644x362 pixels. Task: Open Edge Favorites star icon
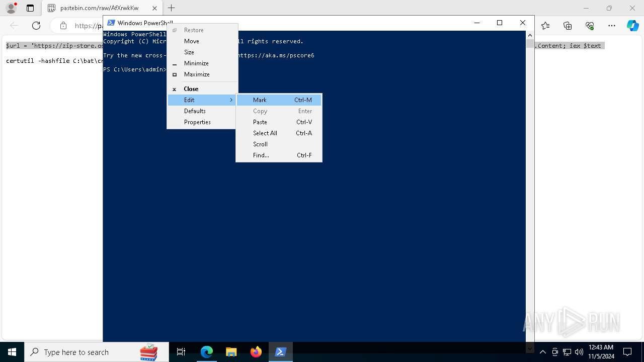tap(545, 26)
